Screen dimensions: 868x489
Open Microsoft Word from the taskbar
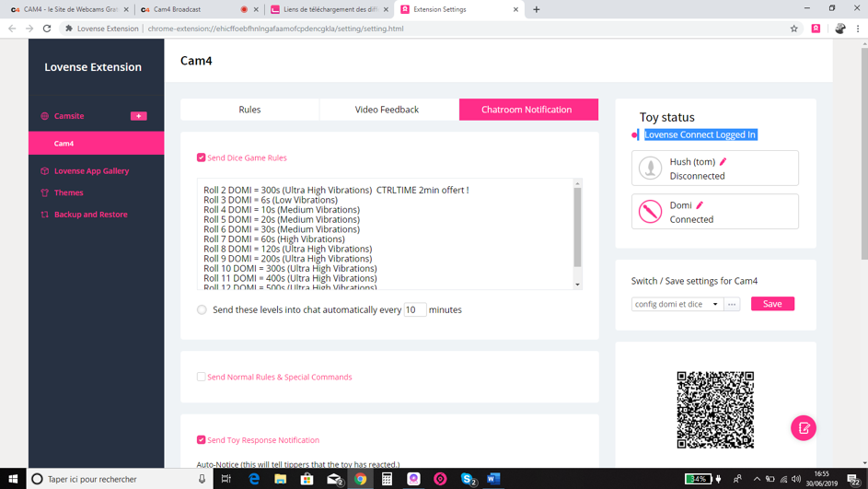click(x=493, y=479)
